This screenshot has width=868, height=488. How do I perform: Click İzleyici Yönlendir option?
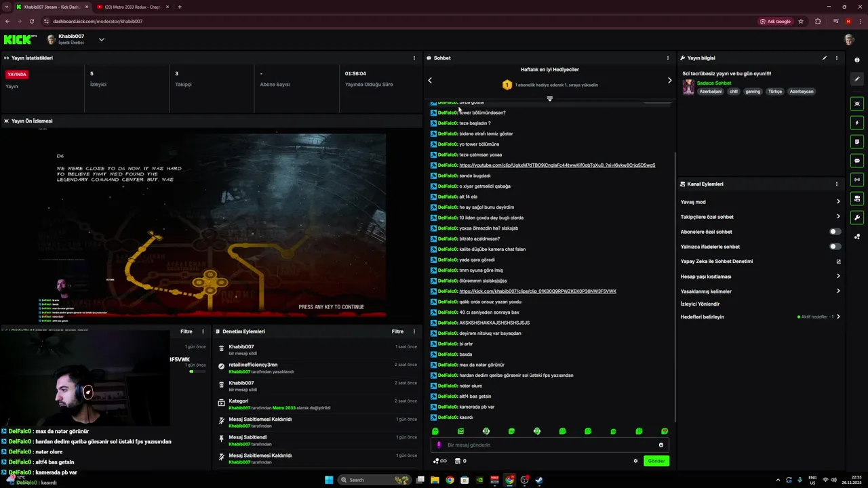pyautogui.click(x=700, y=304)
